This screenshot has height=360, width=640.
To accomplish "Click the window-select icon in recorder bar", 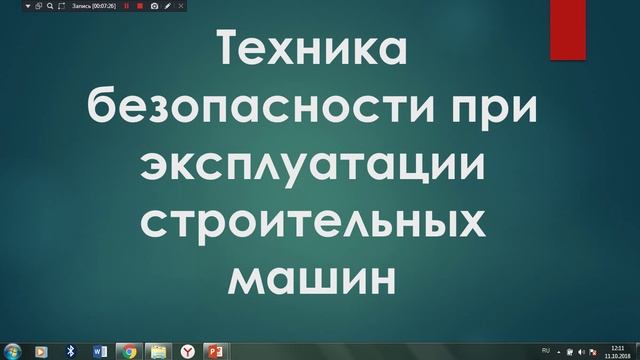I will 39,6.
